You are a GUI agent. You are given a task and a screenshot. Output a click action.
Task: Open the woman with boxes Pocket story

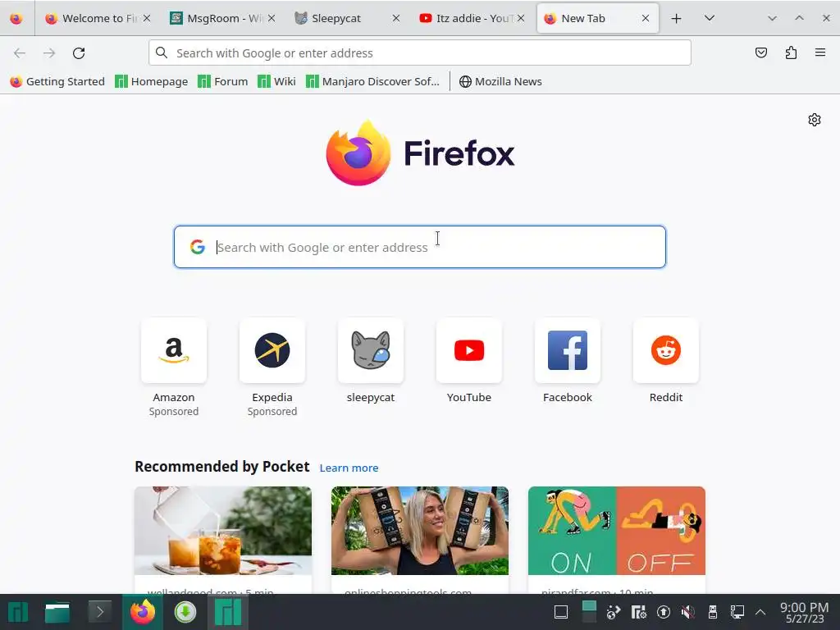pyautogui.click(x=420, y=540)
